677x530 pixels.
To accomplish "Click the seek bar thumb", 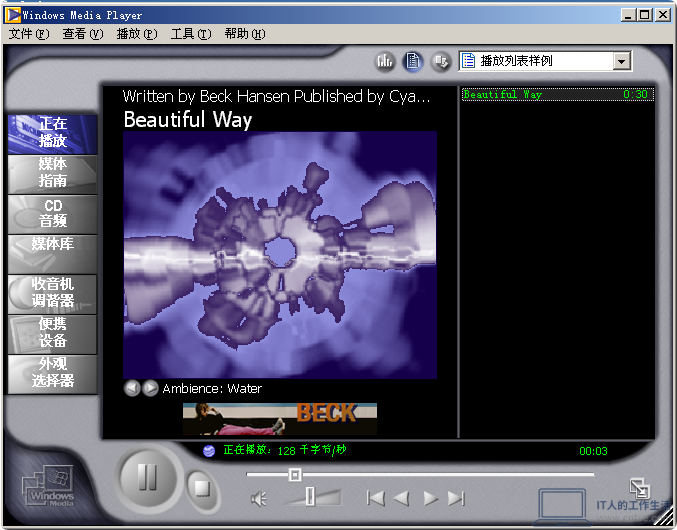I will point(295,475).
